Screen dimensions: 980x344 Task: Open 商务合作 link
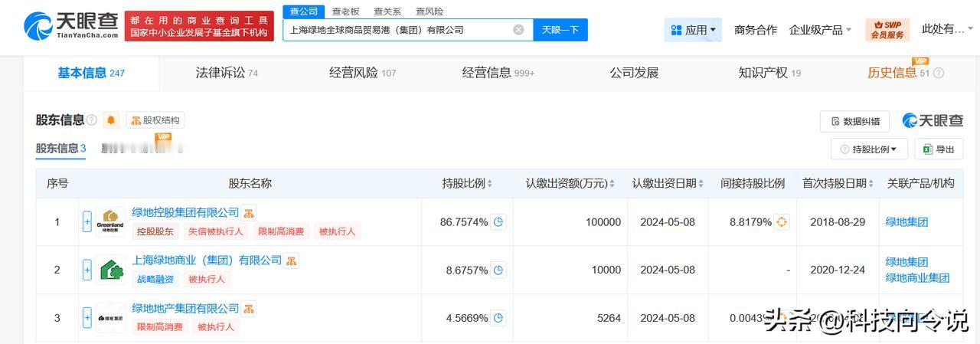pos(756,30)
